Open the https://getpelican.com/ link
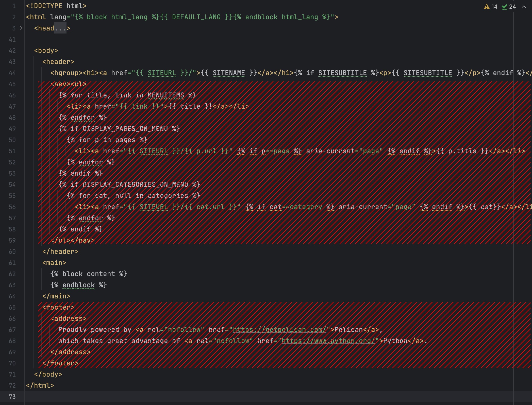Screen dimensions: 532x405 click(280, 330)
